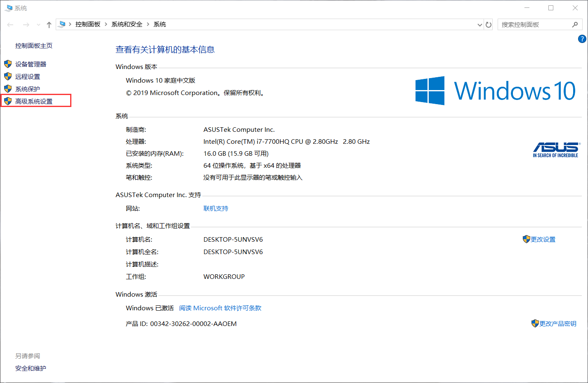This screenshot has width=588, height=383.
Task: Select the 16.0 GB RAM value
Action: coord(236,154)
